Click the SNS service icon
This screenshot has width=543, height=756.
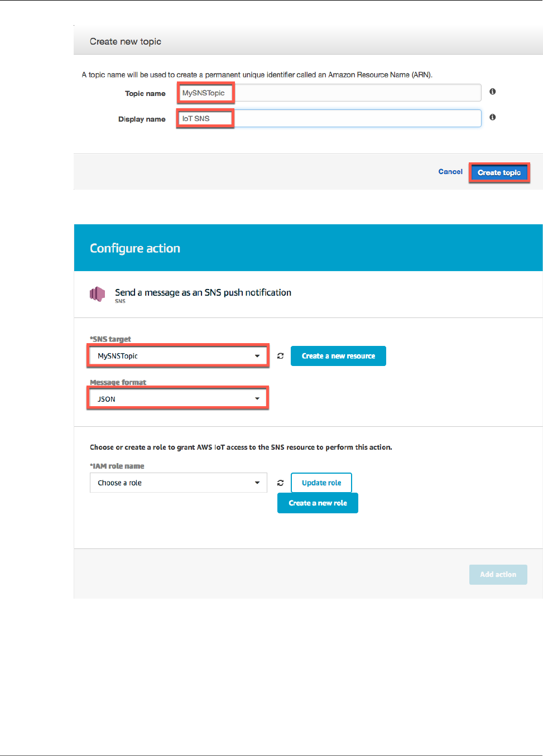[x=98, y=294]
